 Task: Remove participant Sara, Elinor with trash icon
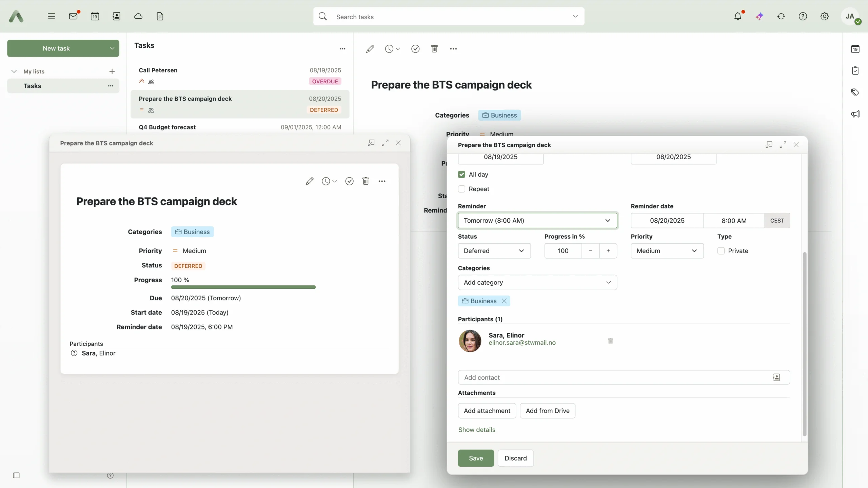point(610,341)
